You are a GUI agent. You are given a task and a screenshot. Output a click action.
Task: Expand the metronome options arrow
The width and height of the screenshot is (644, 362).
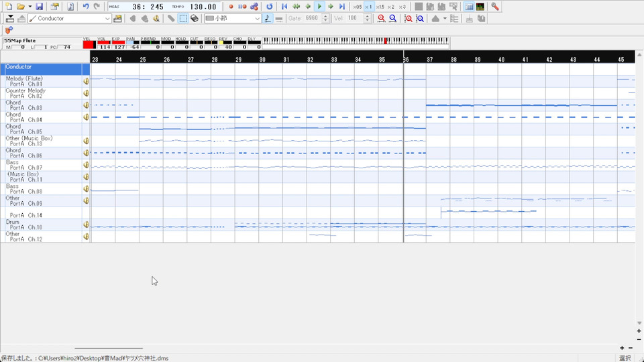(x=445, y=19)
